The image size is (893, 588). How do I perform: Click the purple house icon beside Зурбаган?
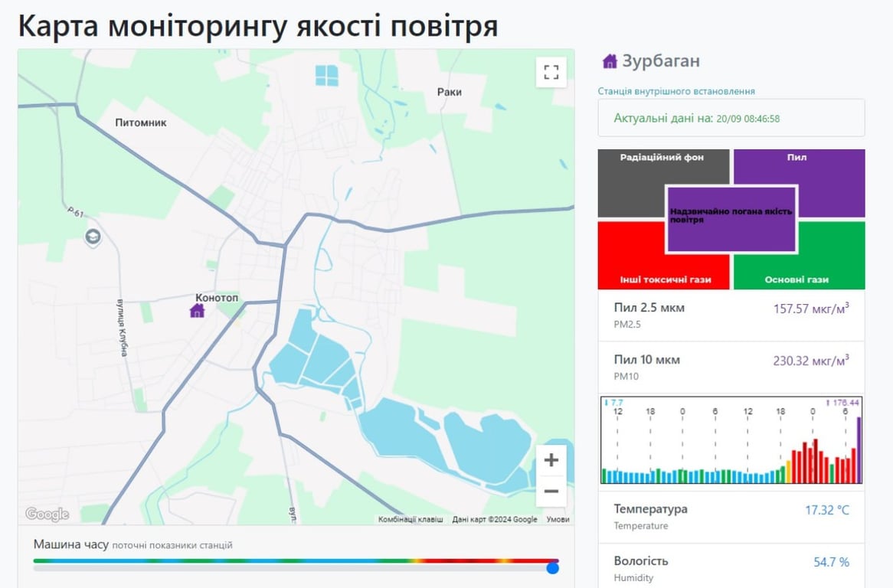610,61
